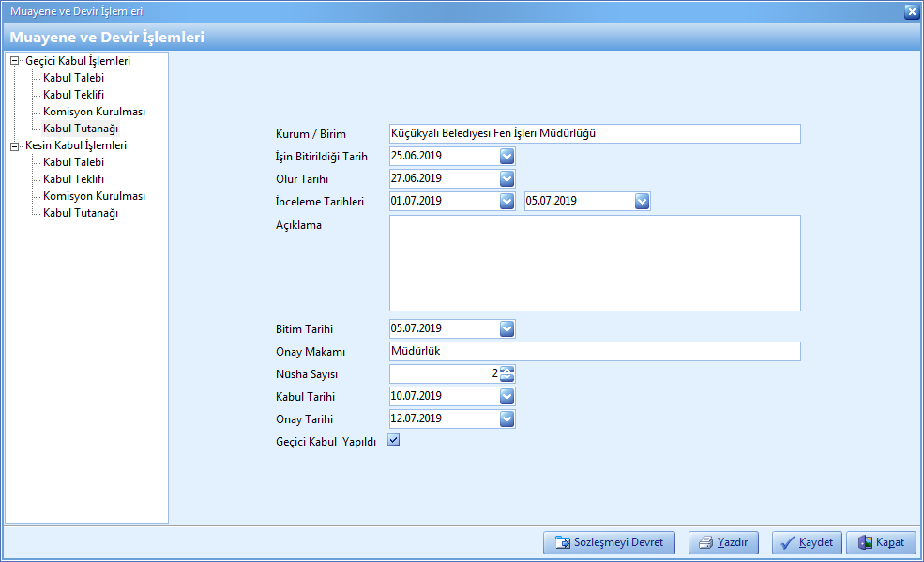Open the Onay Tarihi date dropdown
Viewport: 924px width, 562px height.
point(507,418)
